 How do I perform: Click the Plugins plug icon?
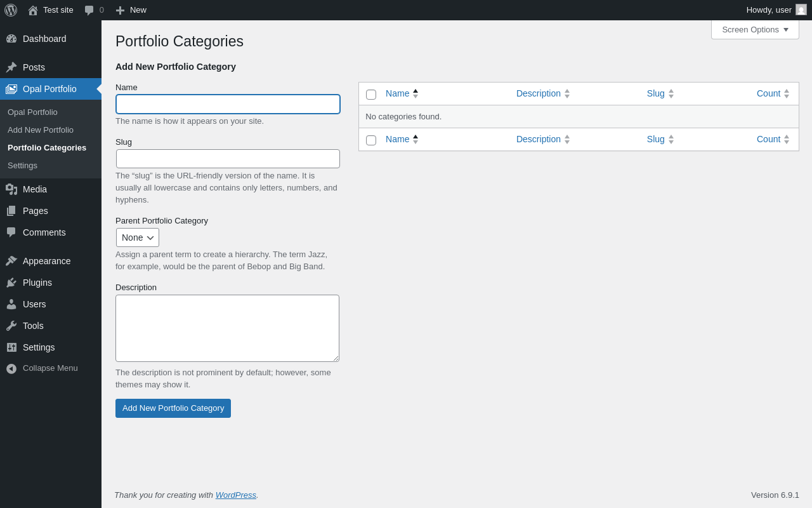(11, 283)
